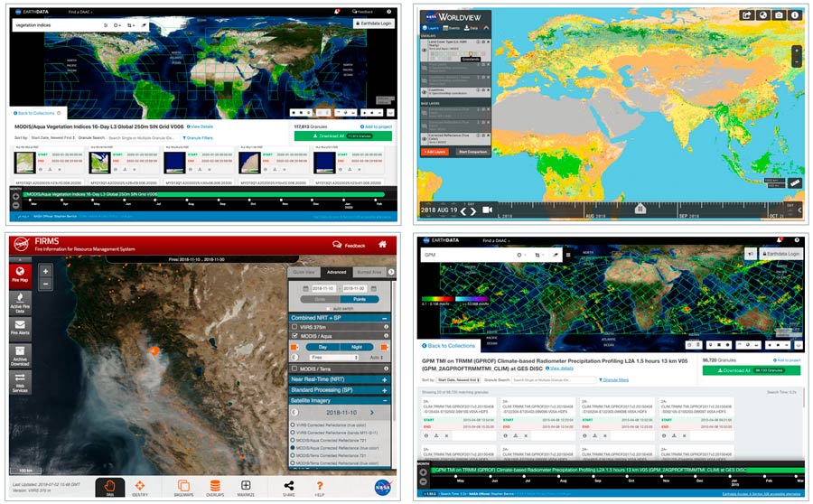Open the Worldview info icon
The image size is (813, 504).
[795, 15]
